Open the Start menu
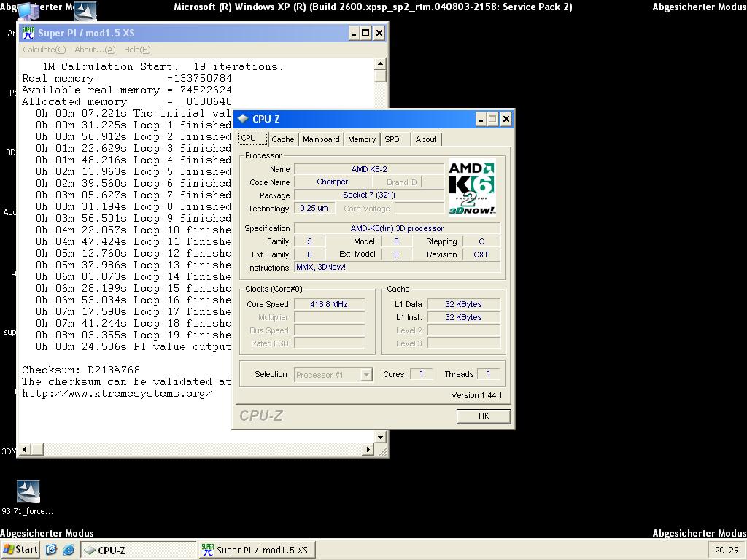 (20, 550)
